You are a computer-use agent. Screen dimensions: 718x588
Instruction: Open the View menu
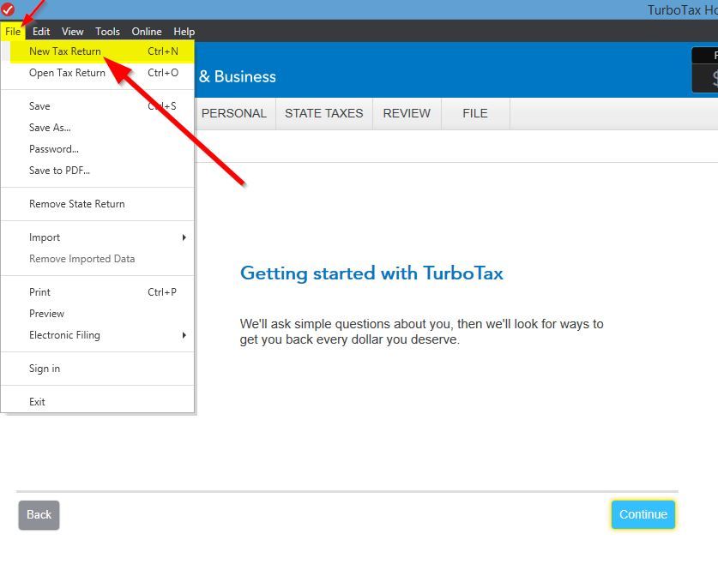[72, 32]
